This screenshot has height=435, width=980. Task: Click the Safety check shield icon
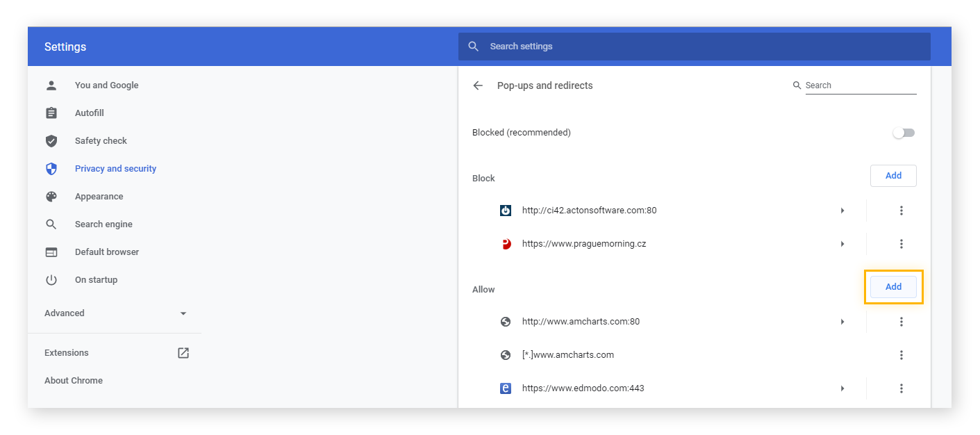click(x=51, y=140)
